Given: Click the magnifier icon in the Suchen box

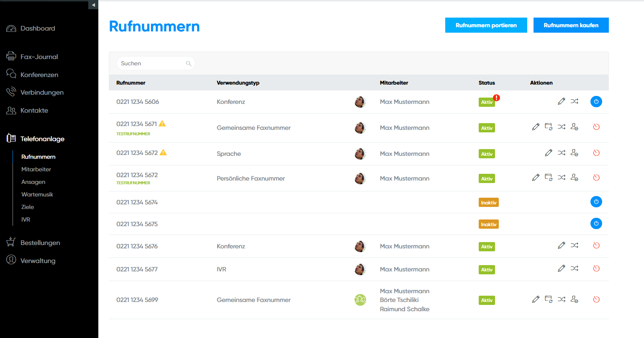Looking at the screenshot, I should point(189,64).
